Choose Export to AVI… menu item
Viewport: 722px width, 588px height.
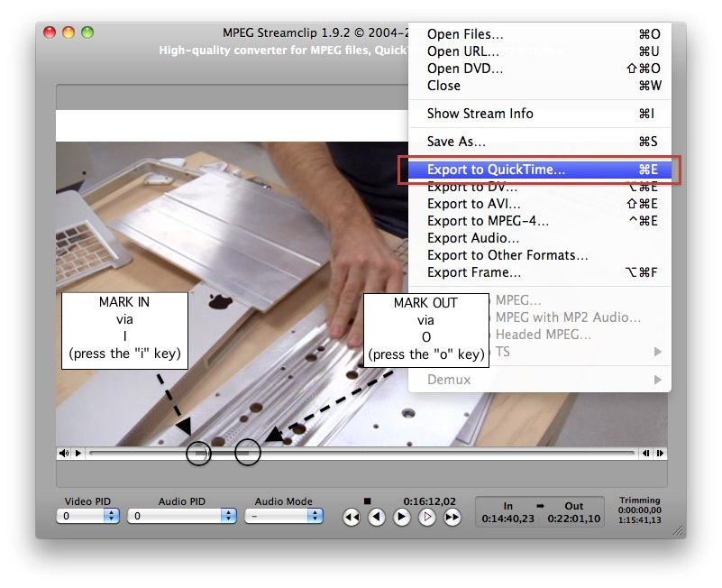(x=540, y=204)
